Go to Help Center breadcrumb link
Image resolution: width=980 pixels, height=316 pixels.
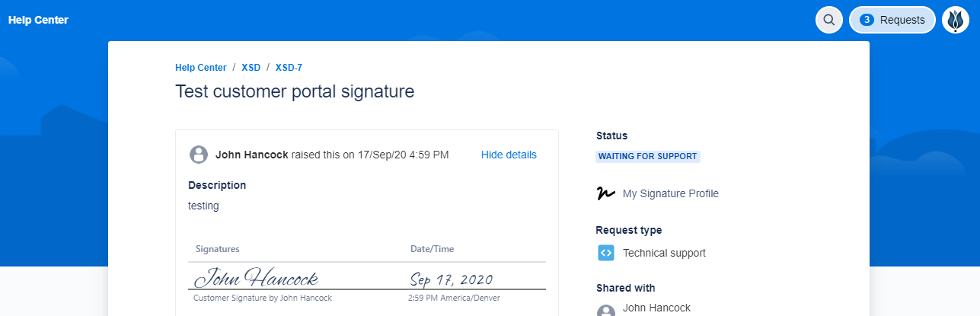(x=201, y=68)
